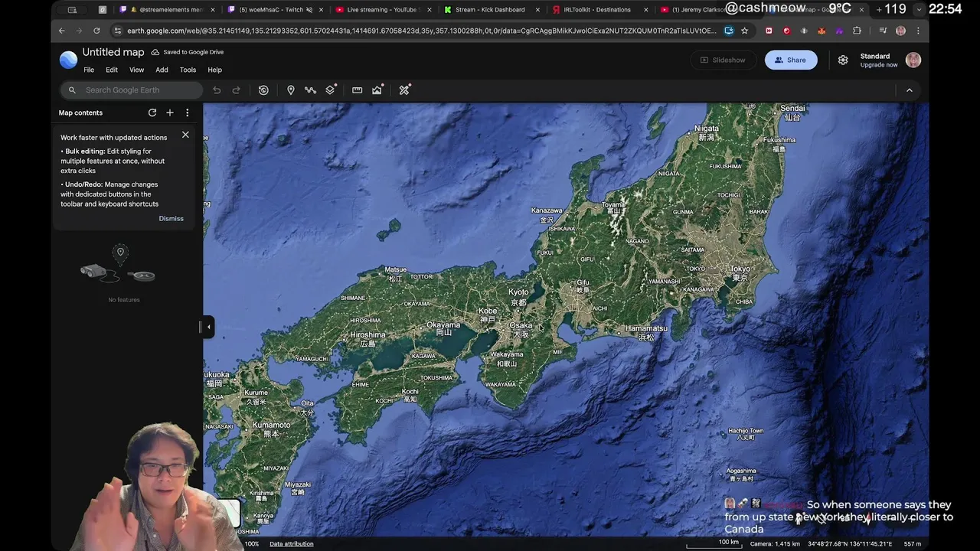Dismiss the updated actions tip
The image size is (980, 551).
point(171,219)
